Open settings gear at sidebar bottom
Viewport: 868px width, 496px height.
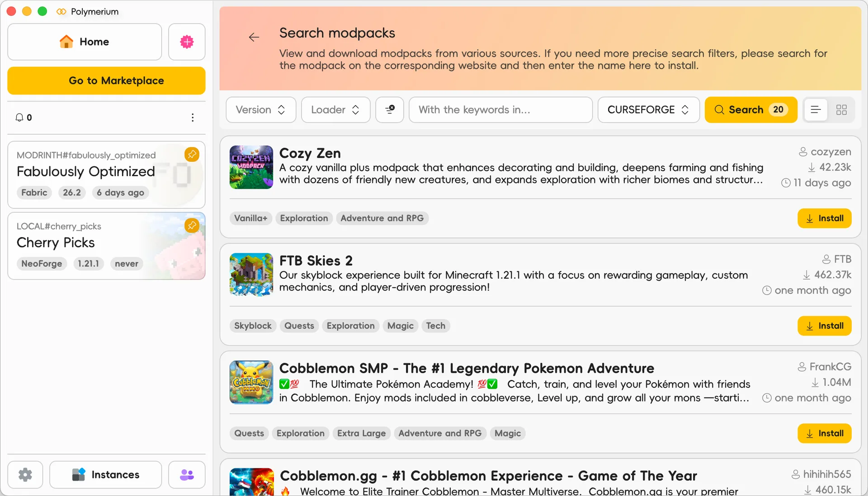click(x=25, y=475)
